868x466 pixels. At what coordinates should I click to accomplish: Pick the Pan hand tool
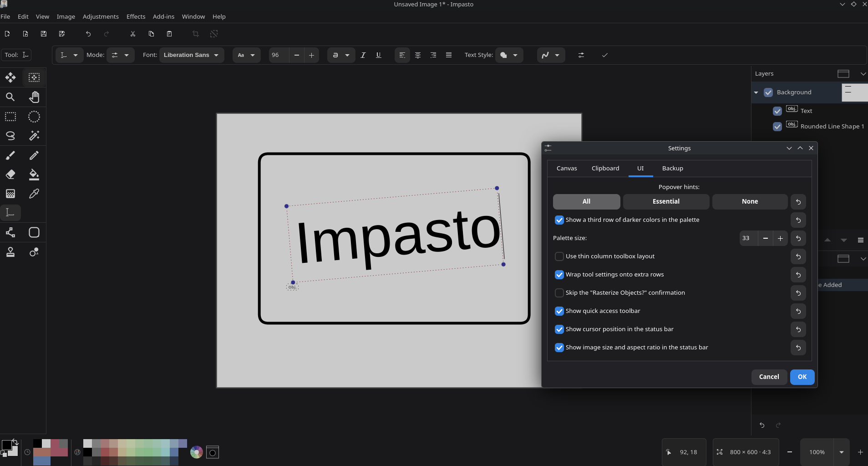[x=34, y=97]
